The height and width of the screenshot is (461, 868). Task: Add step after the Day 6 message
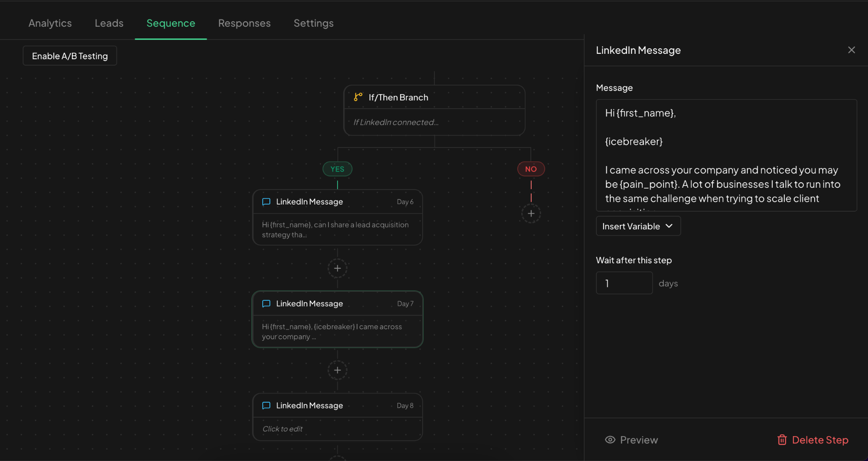(x=337, y=268)
